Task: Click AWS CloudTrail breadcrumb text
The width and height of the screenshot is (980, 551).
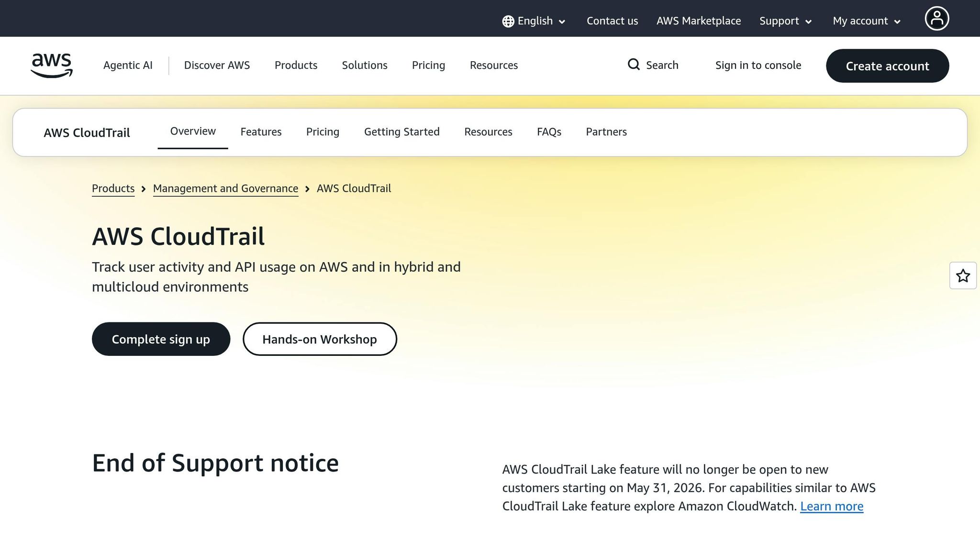Action: [x=354, y=188]
